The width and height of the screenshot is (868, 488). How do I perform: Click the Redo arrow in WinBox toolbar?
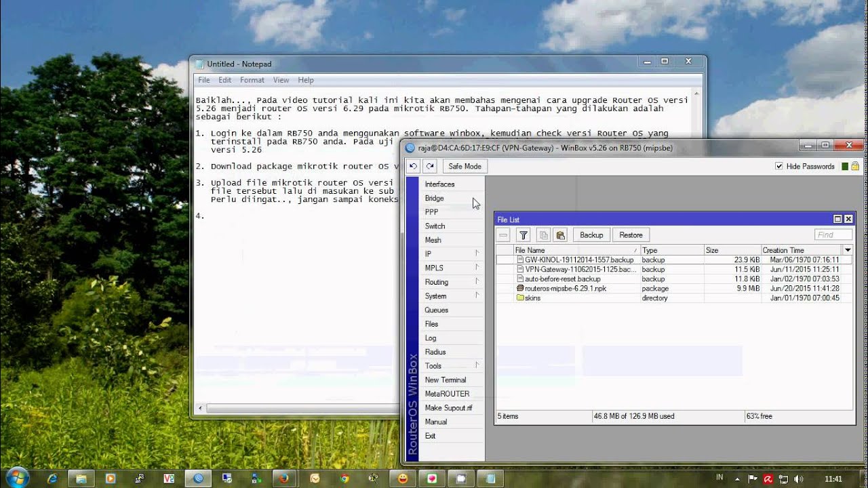[430, 166]
